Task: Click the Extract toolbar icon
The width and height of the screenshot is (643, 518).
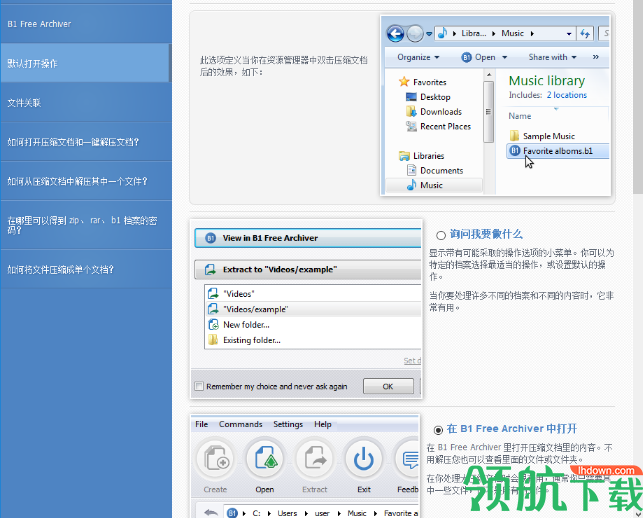Action: [314, 459]
